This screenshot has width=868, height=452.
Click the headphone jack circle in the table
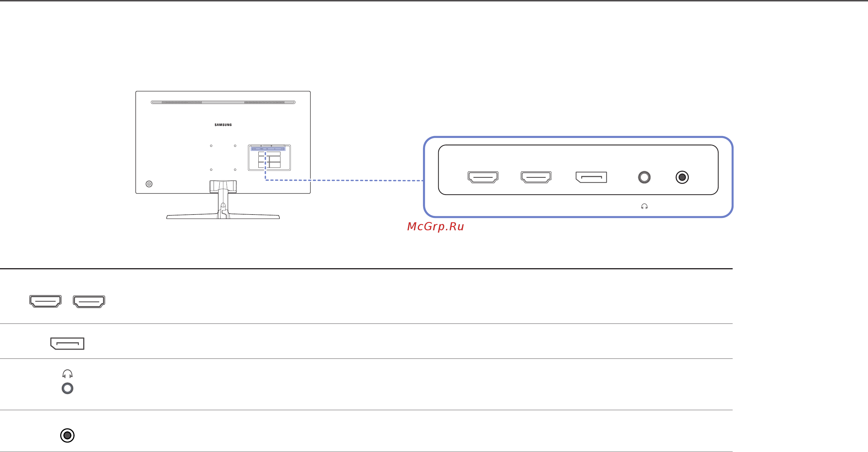pyautogui.click(x=67, y=388)
